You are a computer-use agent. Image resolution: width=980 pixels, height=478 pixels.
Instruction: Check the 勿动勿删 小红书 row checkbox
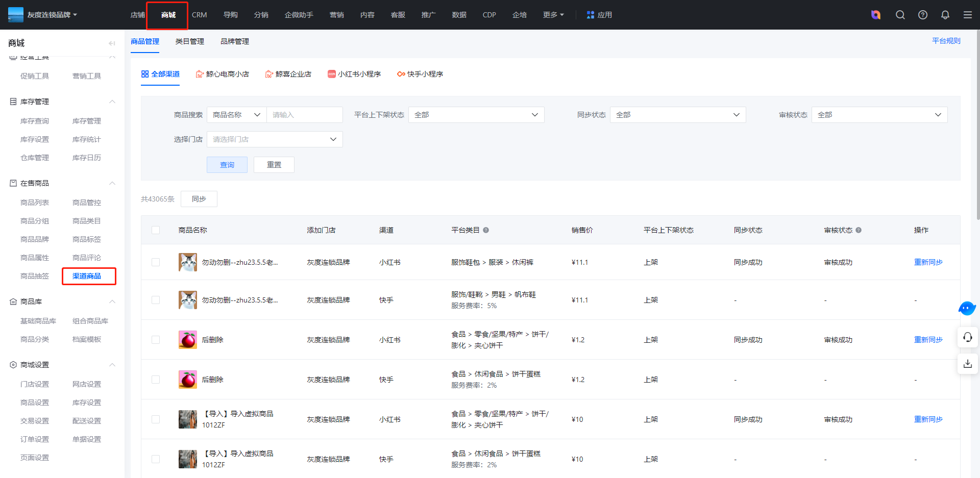pyautogui.click(x=156, y=262)
